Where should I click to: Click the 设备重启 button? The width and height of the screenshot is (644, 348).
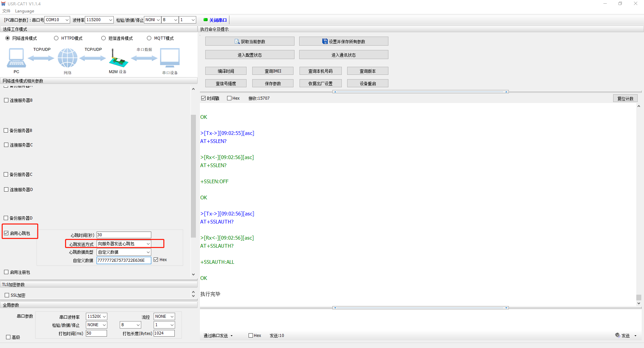[x=368, y=84]
